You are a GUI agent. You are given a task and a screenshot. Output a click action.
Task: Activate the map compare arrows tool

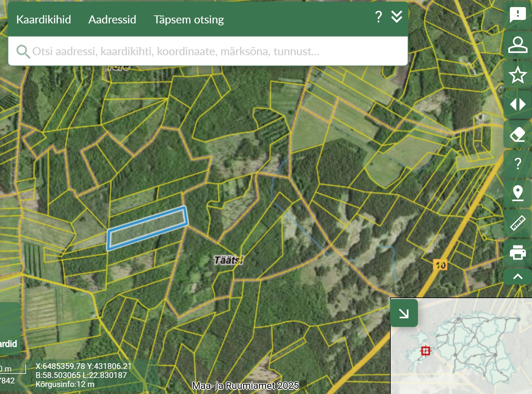click(x=518, y=104)
